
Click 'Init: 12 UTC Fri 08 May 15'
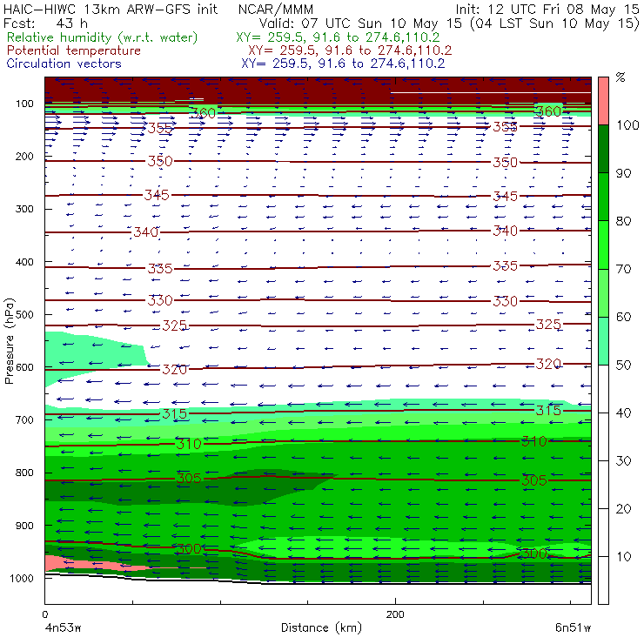tap(547, 10)
